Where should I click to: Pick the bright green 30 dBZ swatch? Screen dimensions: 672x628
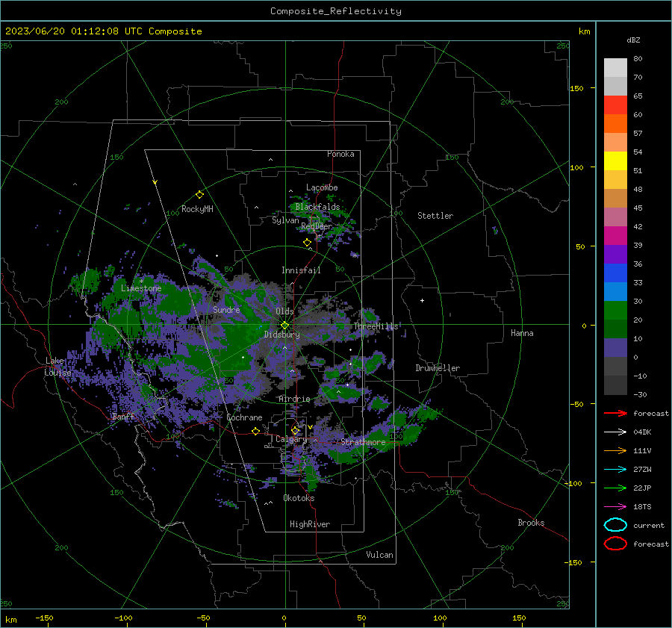pos(615,310)
